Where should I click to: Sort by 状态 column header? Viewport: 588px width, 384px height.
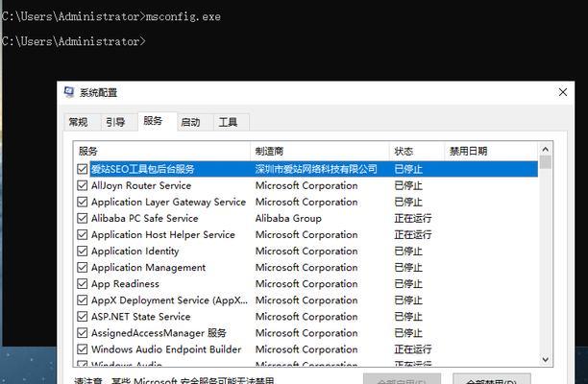tap(417, 151)
